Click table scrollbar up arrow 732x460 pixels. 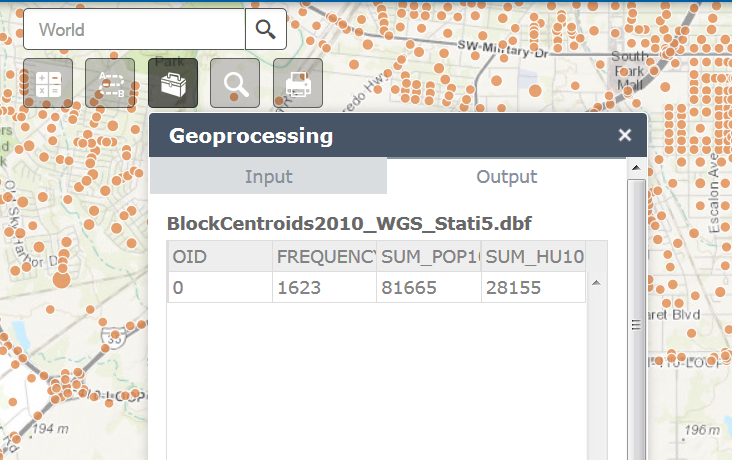point(596,283)
